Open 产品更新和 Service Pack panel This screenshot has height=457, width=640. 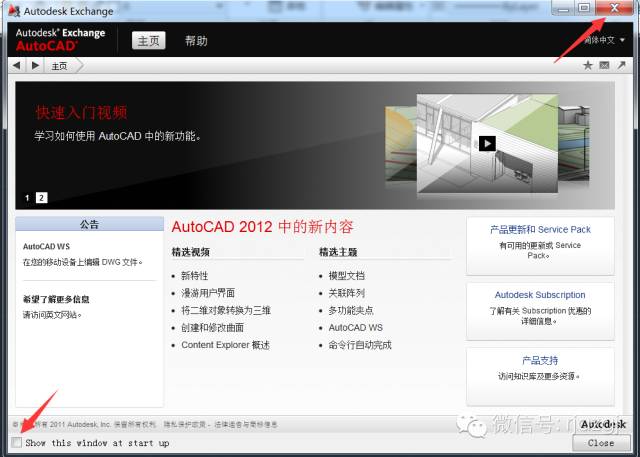click(x=540, y=229)
